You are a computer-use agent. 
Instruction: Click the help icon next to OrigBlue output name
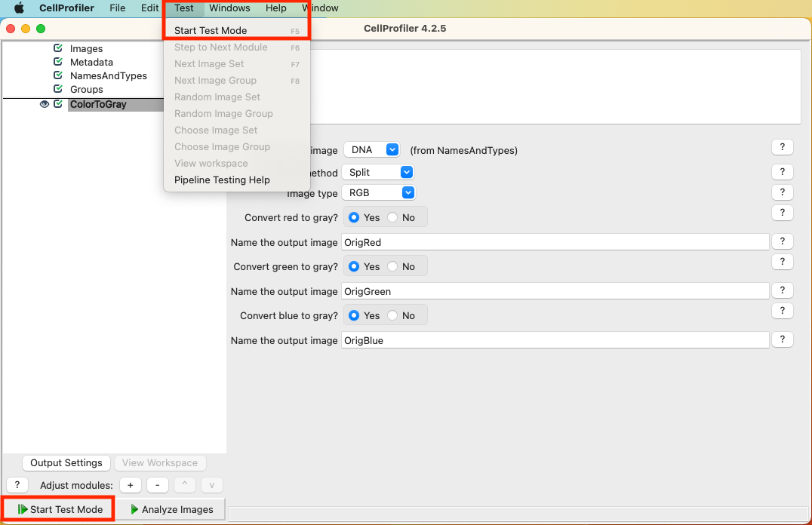[783, 339]
